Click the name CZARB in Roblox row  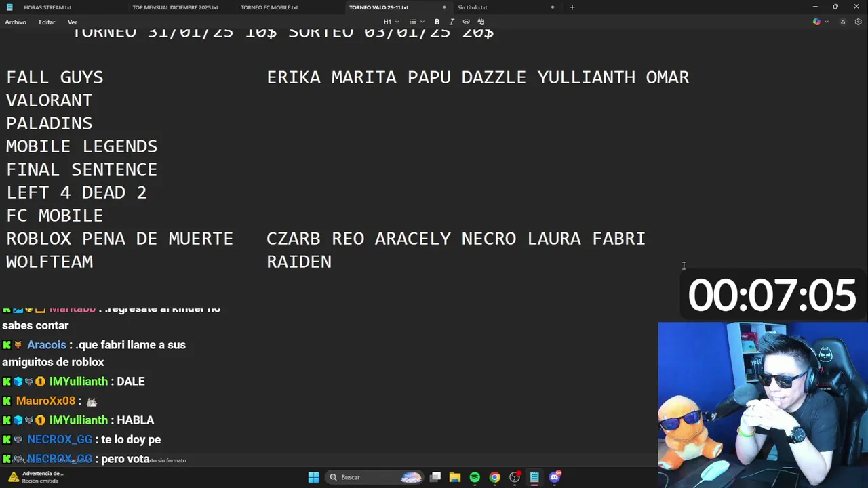click(x=294, y=239)
